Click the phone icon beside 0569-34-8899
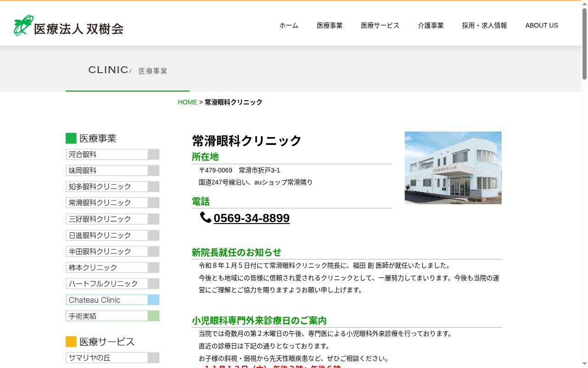The image size is (588, 368). tap(205, 217)
